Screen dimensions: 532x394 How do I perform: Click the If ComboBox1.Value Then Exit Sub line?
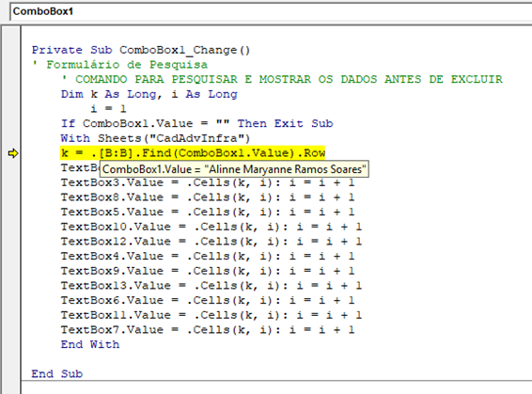[196, 123]
